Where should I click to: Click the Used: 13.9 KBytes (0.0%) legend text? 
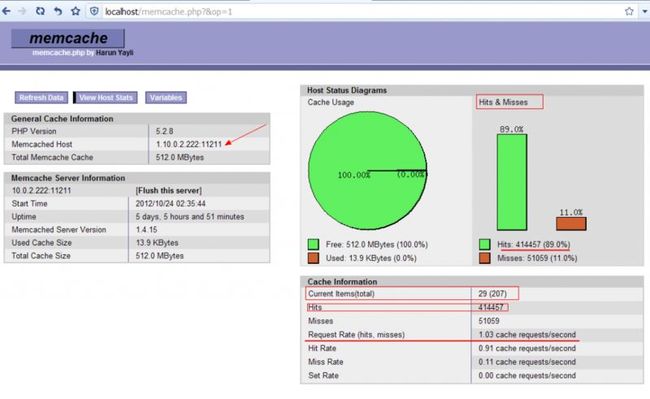(371, 258)
